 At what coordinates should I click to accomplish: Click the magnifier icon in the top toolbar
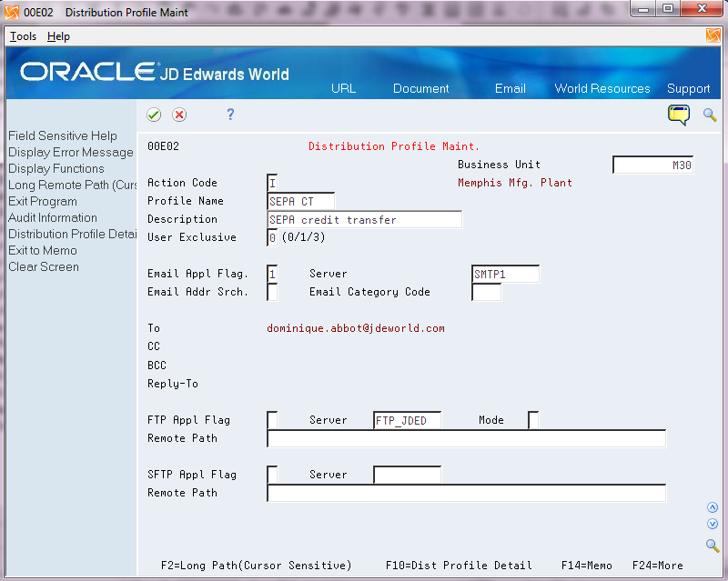tap(710, 115)
